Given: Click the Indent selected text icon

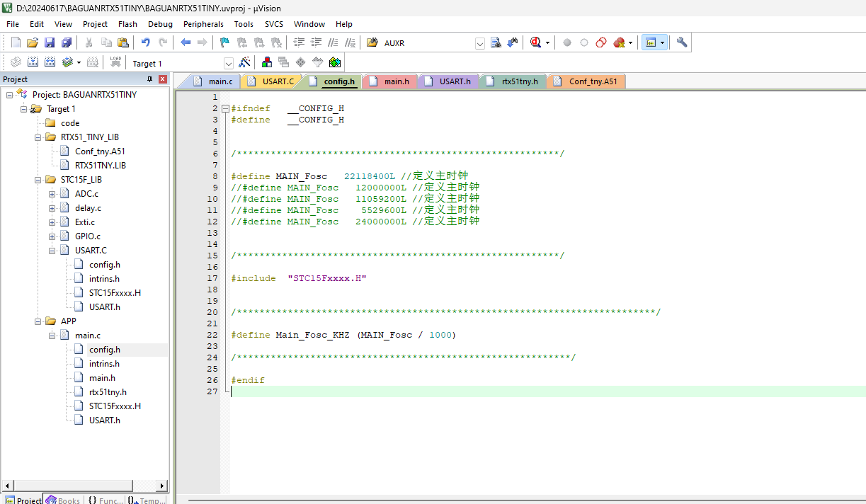Looking at the screenshot, I should [300, 42].
